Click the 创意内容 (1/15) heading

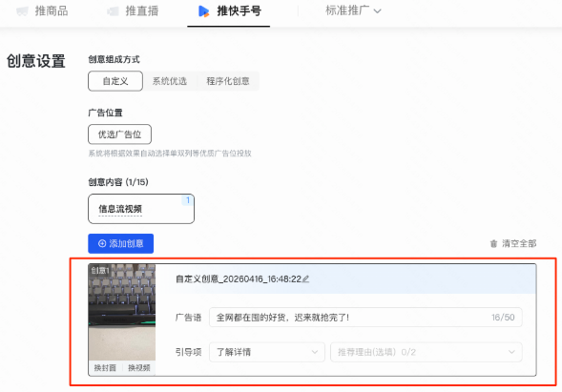118,182
